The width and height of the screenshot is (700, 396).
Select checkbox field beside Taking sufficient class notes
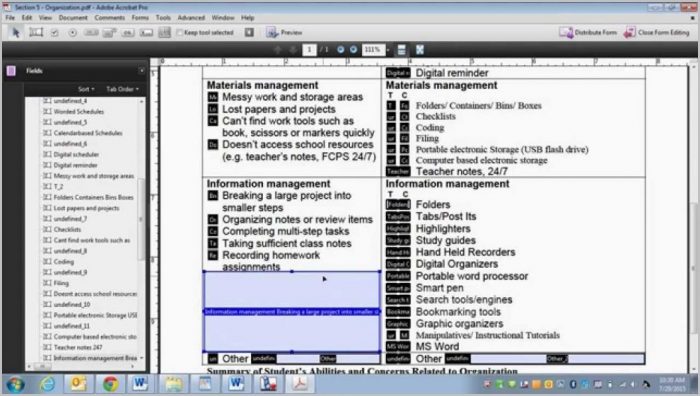coord(213,243)
